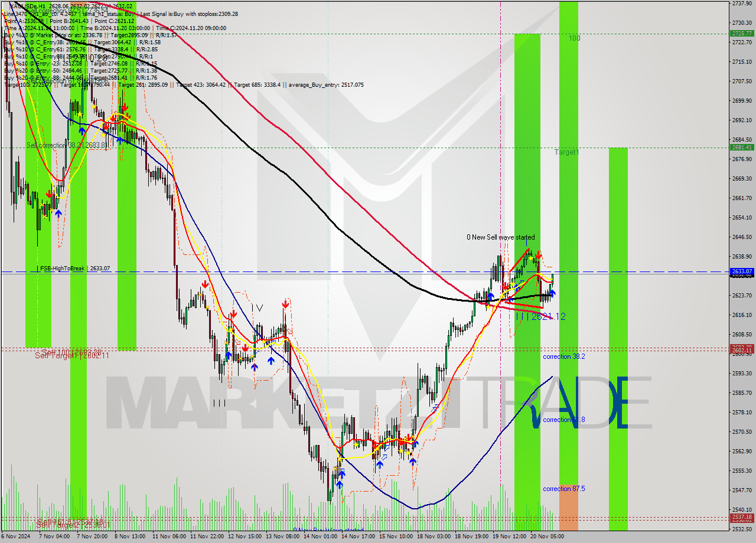
Task: Click the 'Target 685: 3338.4' text
Action: tap(258, 85)
